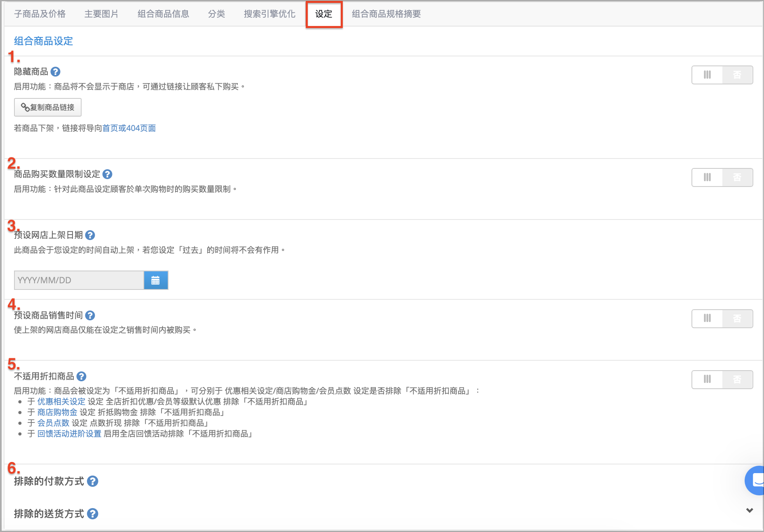The image size is (764, 532).
Task: Click help icon beside 预设网店上架日期
Action: 90,235
